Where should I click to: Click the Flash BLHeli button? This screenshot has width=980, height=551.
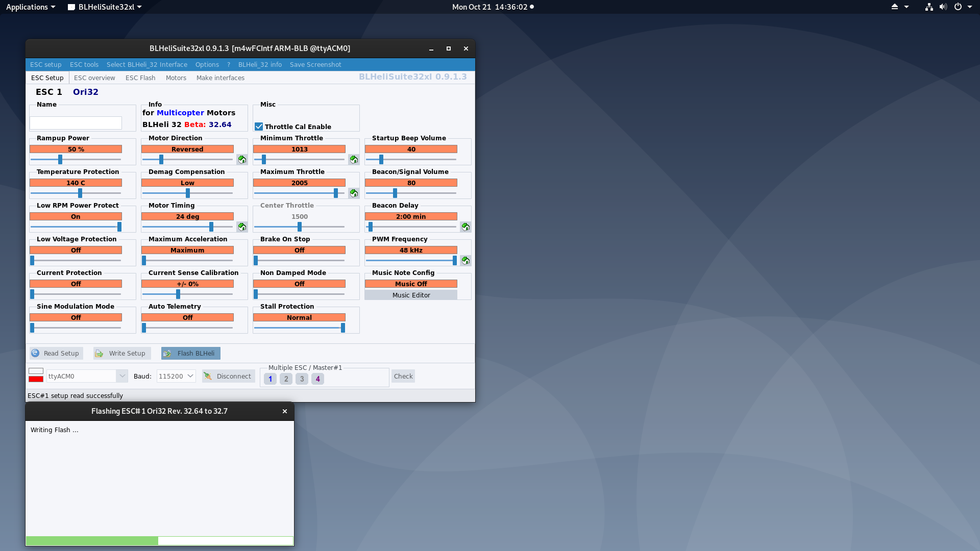coord(191,353)
